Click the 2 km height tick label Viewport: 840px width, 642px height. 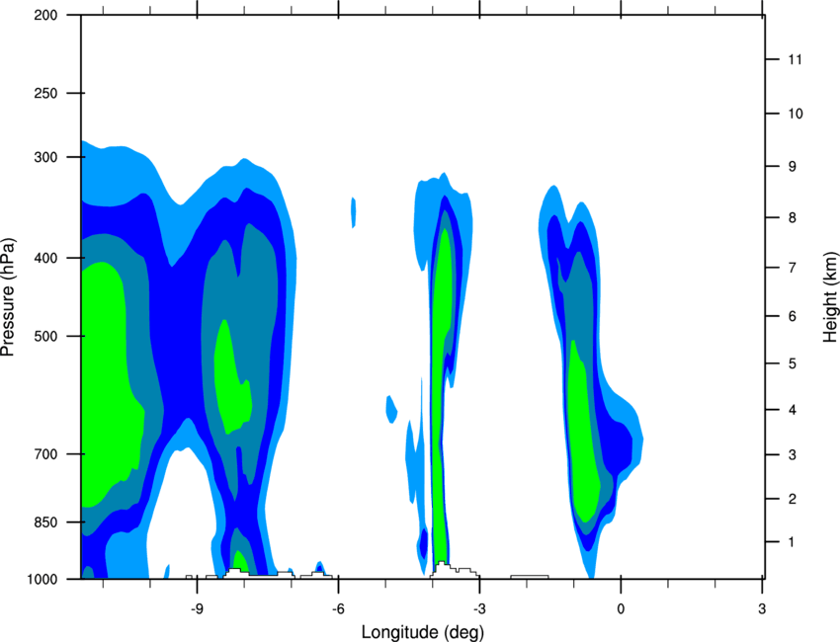[x=793, y=499]
